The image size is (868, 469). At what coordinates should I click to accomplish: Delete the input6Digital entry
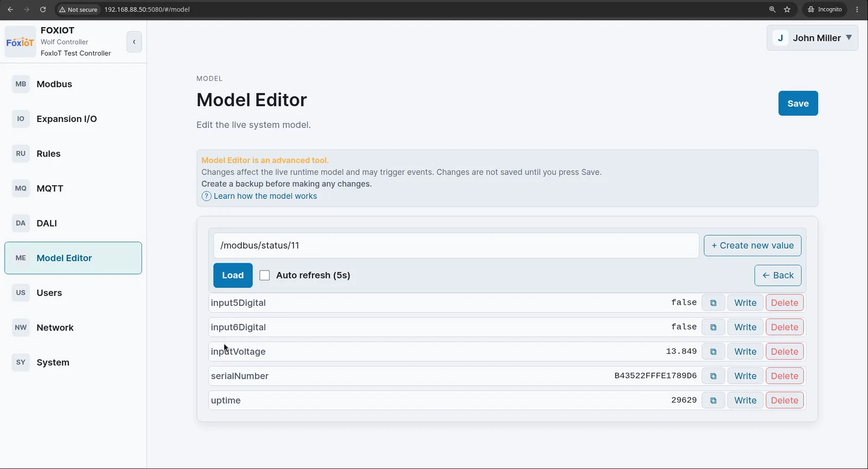click(784, 327)
